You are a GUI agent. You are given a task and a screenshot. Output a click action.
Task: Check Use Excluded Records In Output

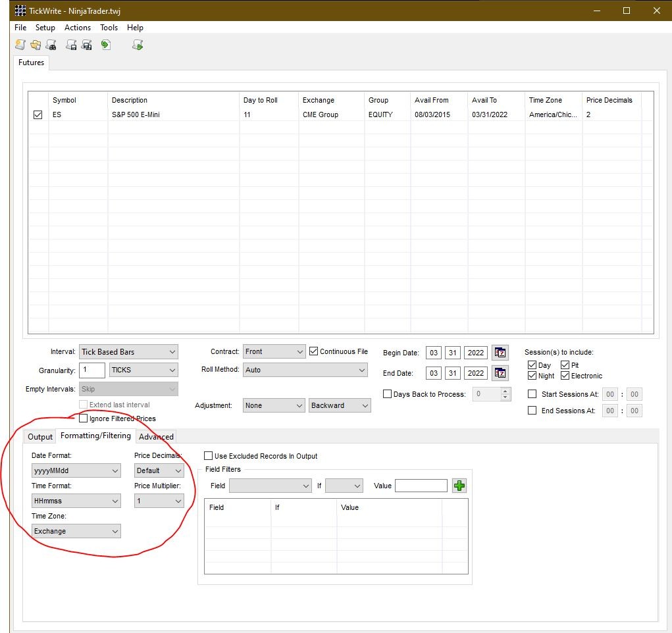click(208, 455)
